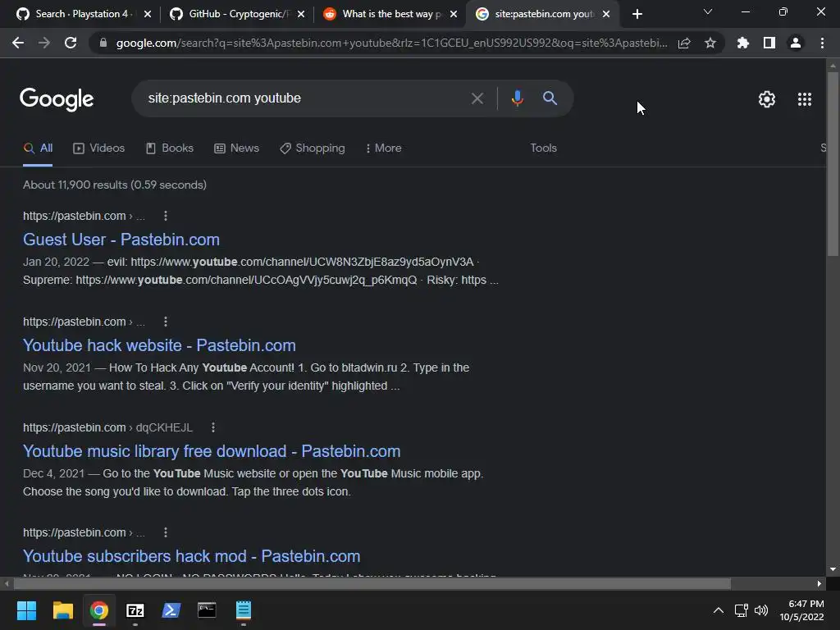Screen dimensions: 840x630
Task: Open more options for Guest User result
Action: click(x=166, y=216)
